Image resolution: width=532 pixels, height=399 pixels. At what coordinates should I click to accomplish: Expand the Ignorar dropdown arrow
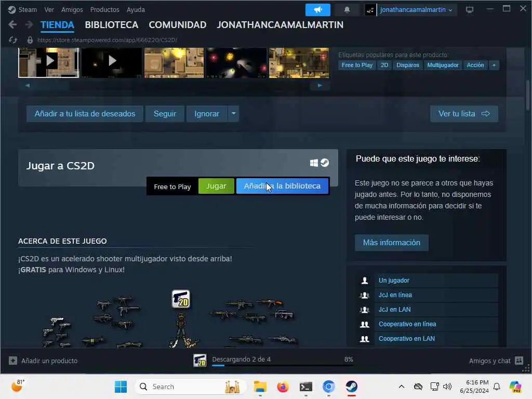pos(233,114)
